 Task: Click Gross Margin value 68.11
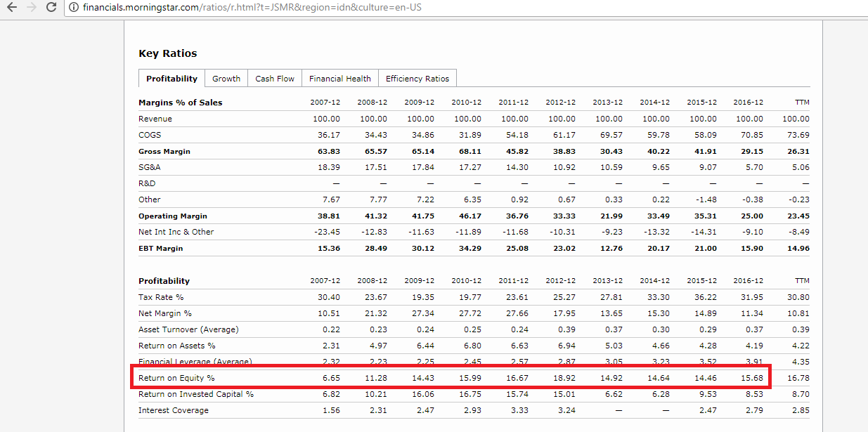pyautogui.click(x=469, y=151)
